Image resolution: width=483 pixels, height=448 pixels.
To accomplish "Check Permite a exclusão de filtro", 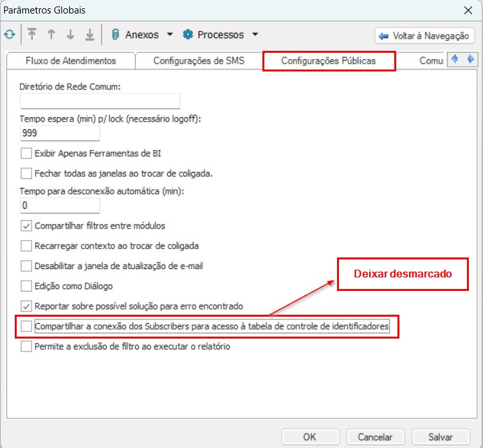I will 26,346.
